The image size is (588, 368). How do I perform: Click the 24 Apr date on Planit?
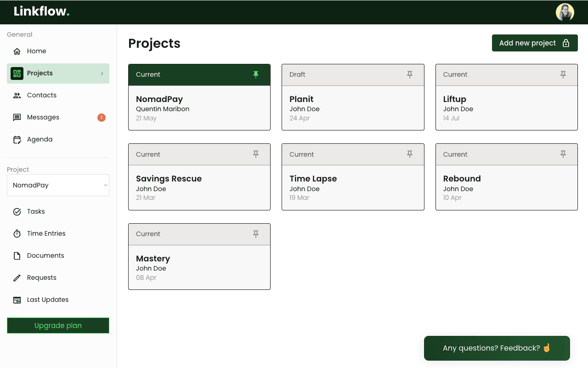300,118
